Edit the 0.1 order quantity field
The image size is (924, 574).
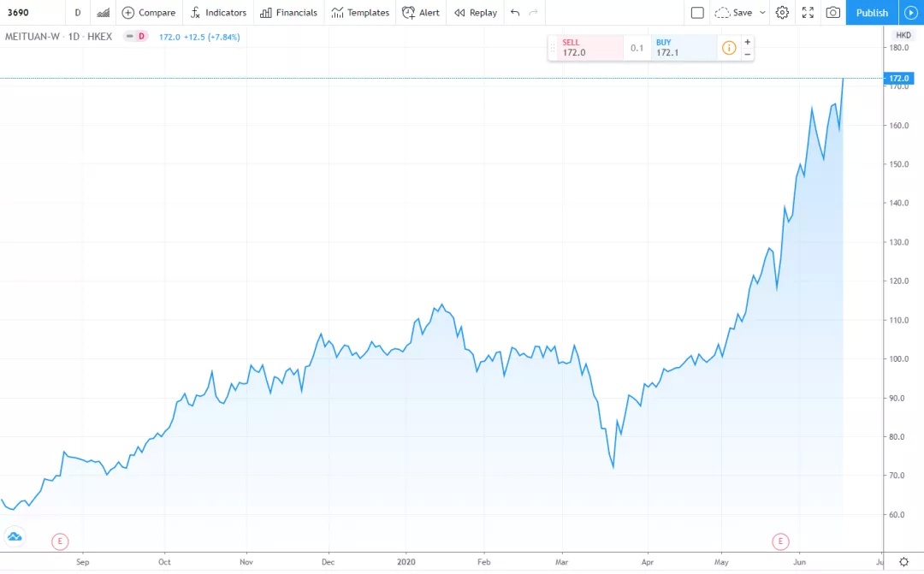637,48
